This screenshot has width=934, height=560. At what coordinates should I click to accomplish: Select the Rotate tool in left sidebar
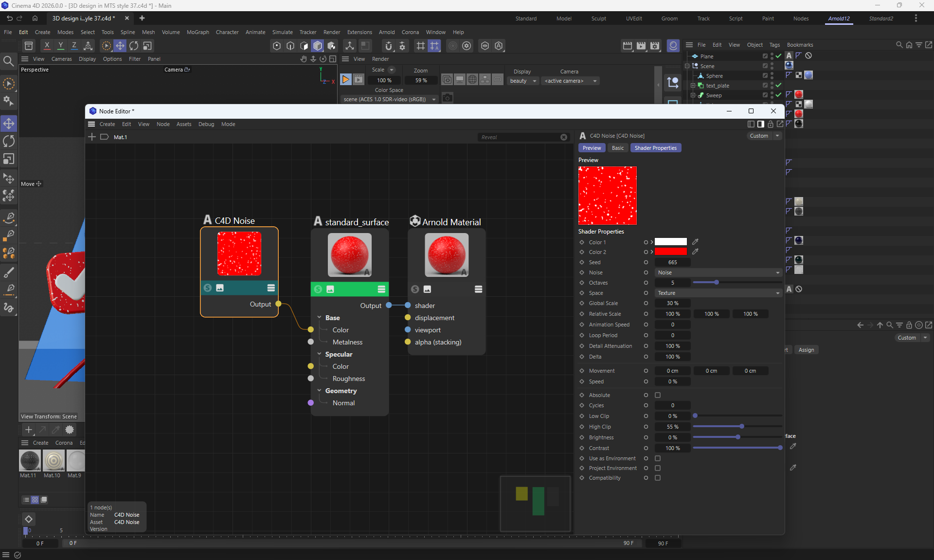click(9, 141)
